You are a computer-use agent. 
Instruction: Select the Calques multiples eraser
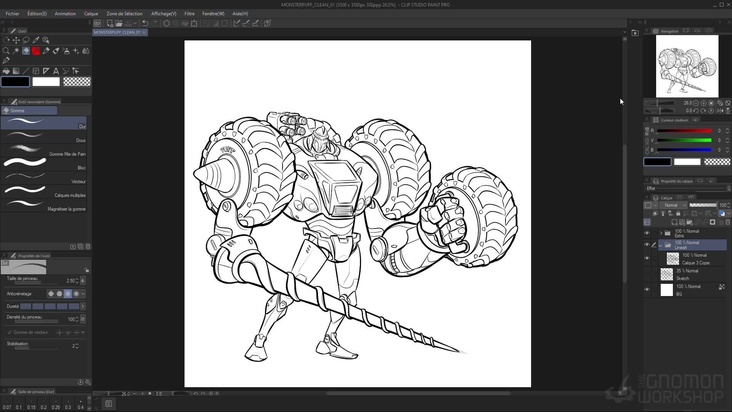pyautogui.click(x=44, y=192)
